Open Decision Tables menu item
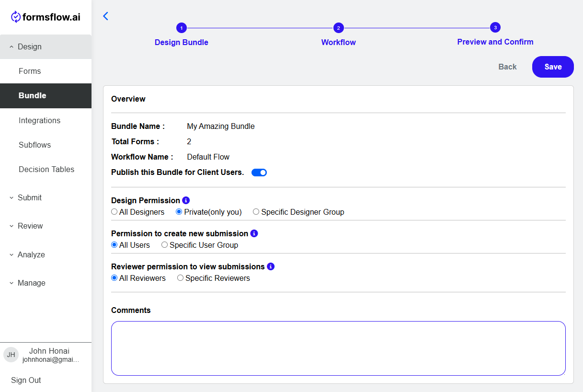 46,169
